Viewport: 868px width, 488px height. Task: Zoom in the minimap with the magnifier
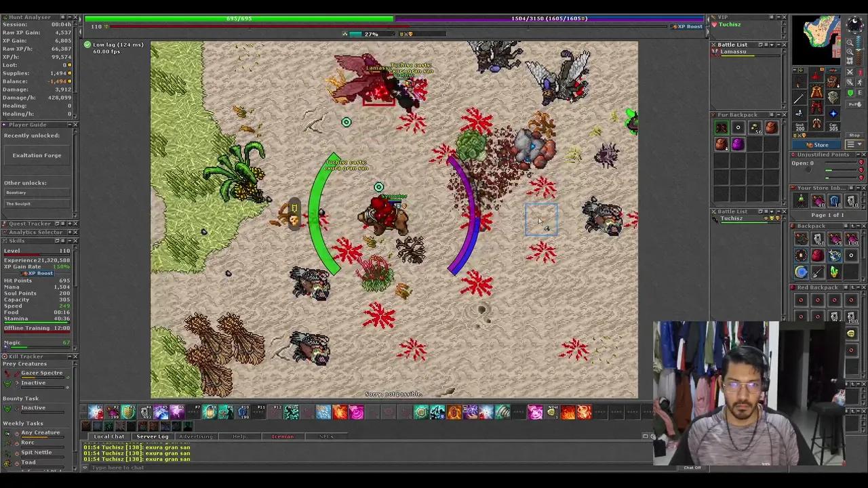[850, 52]
